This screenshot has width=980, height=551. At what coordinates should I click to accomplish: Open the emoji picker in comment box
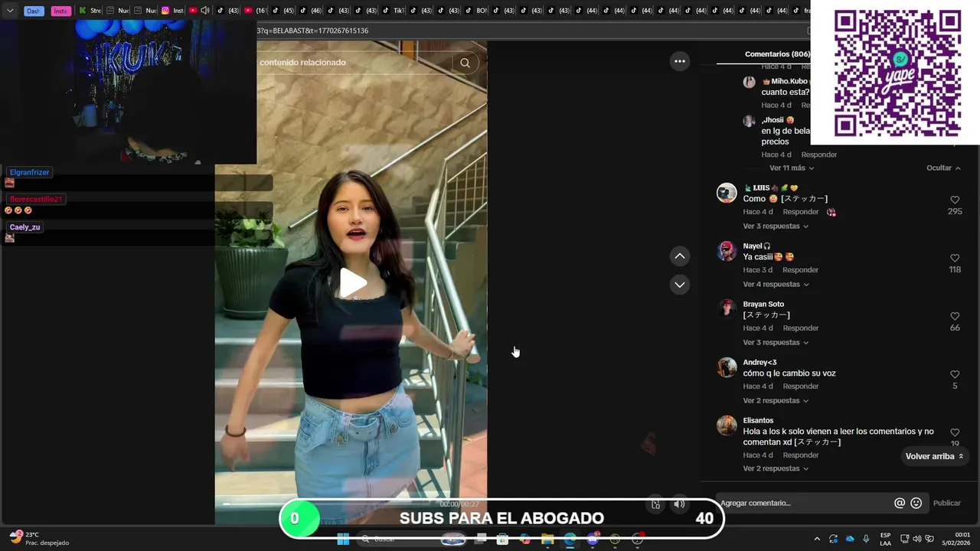[x=916, y=503]
